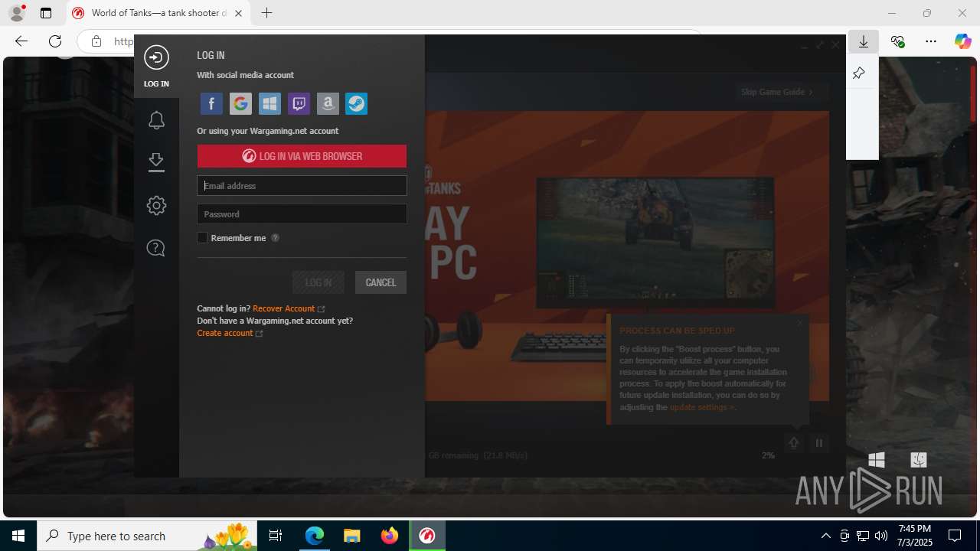
Task: Log in with Twitch account icon
Action: pos(299,103)
